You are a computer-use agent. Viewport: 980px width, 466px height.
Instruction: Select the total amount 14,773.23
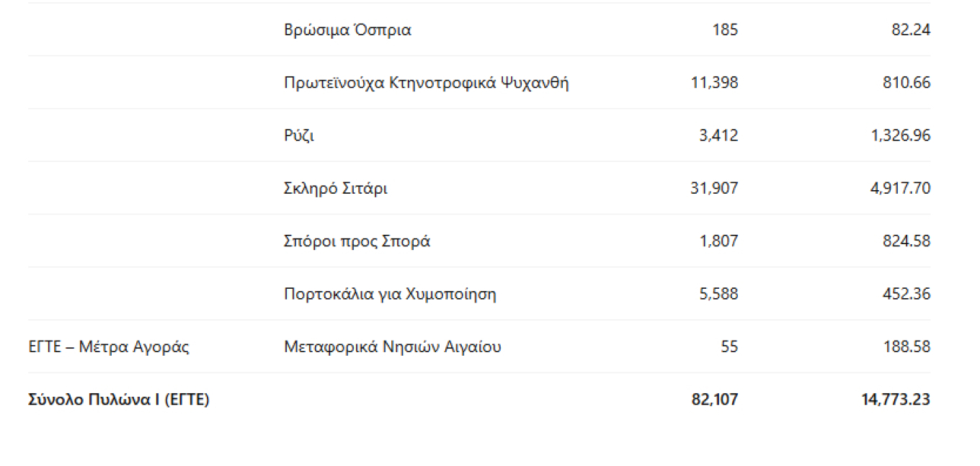coord(896,400)
